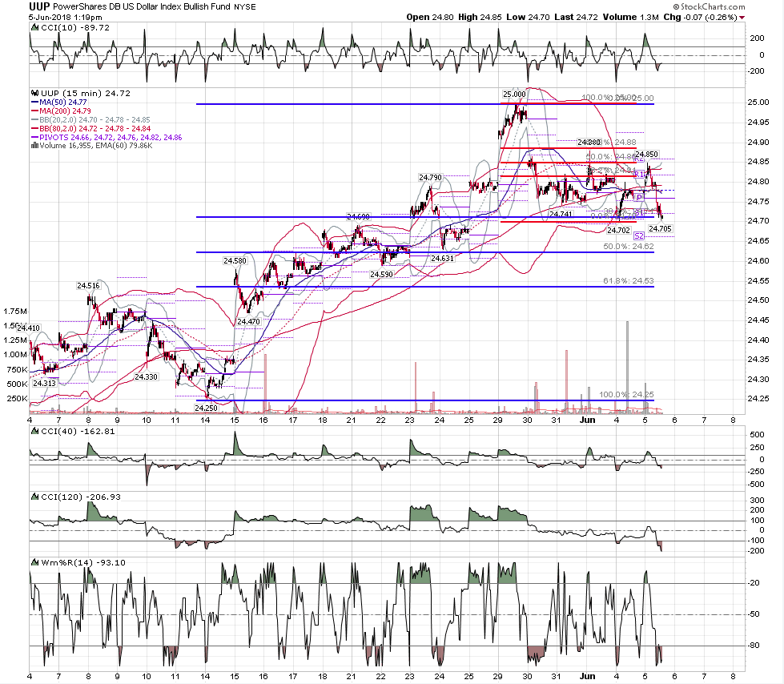Click the Wm%R(14) indicator mountain icon

pyautogui.click(x=34, y=562)
